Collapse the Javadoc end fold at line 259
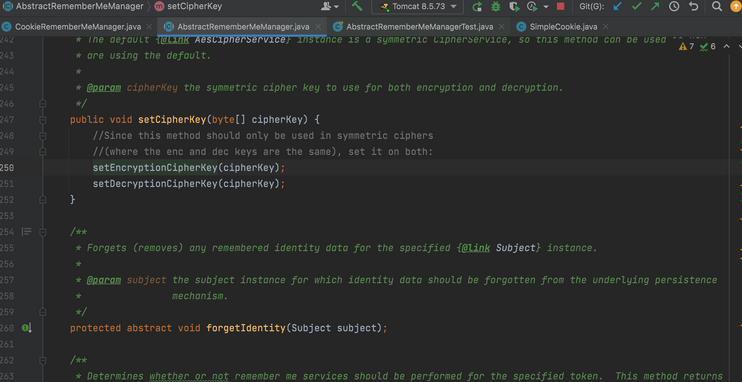The width and height of the screenshot is (742, 382). pos(43,312)
